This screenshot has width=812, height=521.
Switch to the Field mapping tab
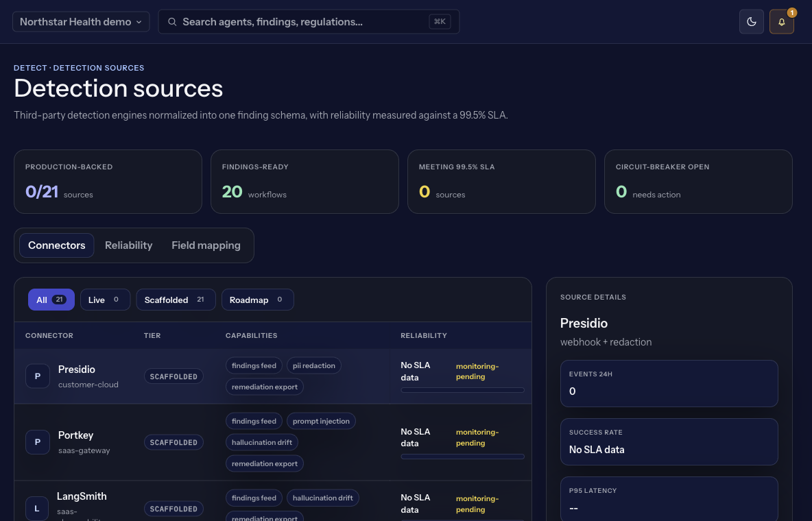[206, 245]
